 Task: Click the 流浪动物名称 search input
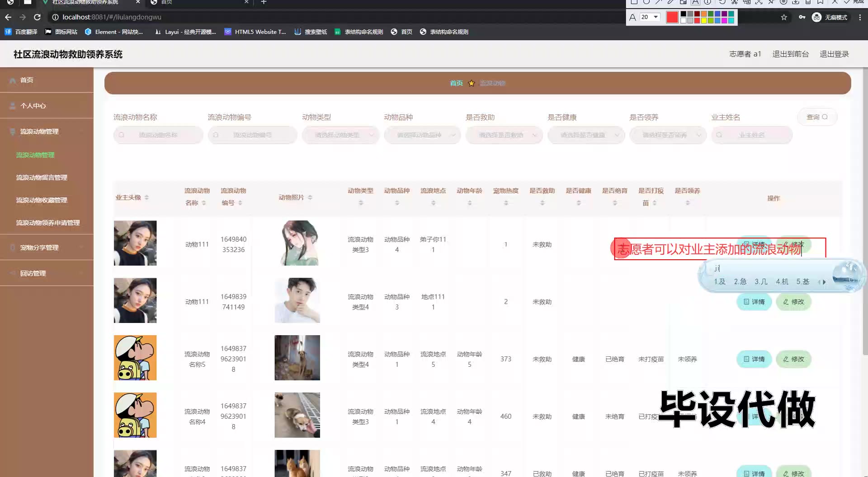158,135
